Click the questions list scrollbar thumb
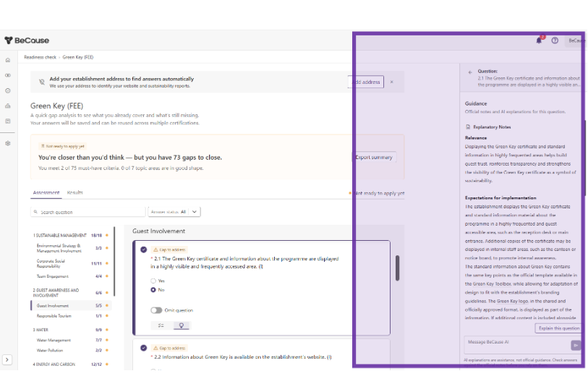 [x=398, y=268]
